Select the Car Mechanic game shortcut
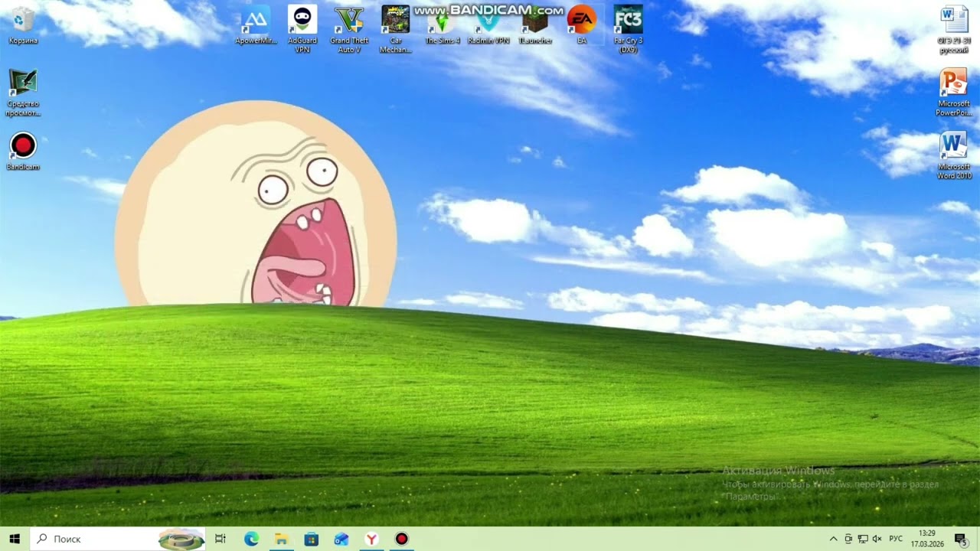 coord(396,30)
